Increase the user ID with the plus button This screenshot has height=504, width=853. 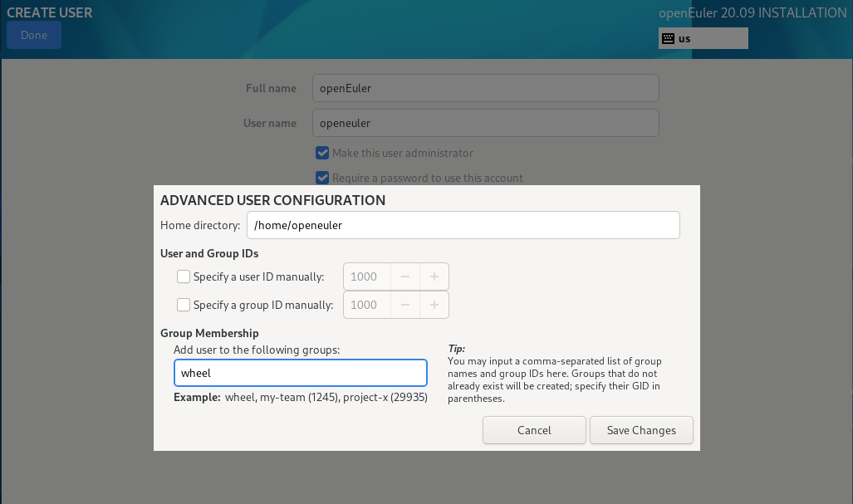point(434,276)
